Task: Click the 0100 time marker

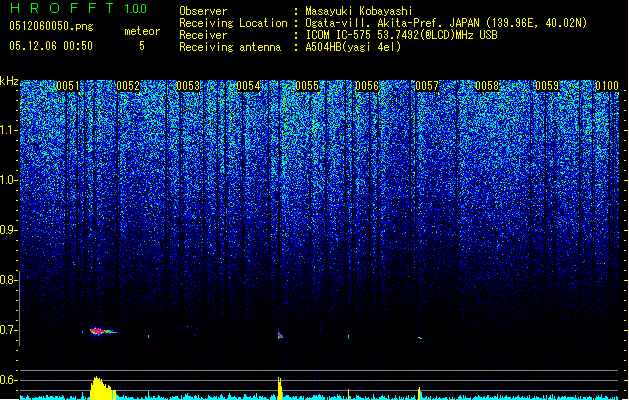Action: click(x=607, y=86)
